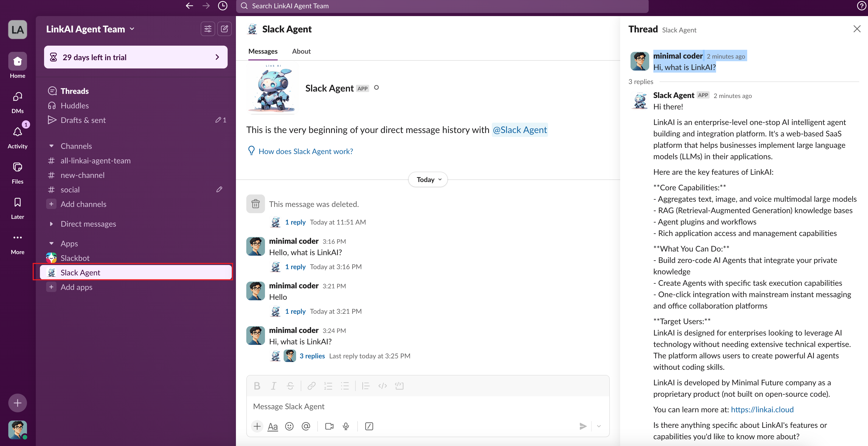
Task: Toggle code block formatting
Action: 399,386
